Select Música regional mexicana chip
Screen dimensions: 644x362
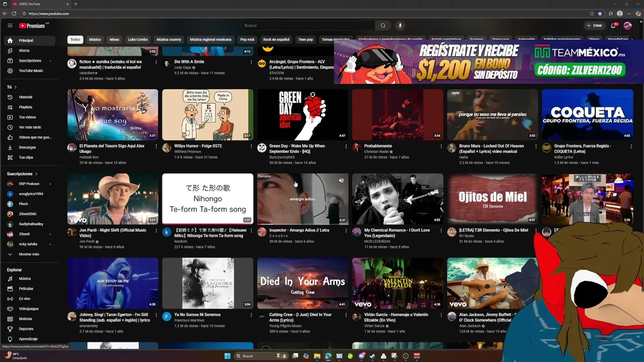[211, 39]
